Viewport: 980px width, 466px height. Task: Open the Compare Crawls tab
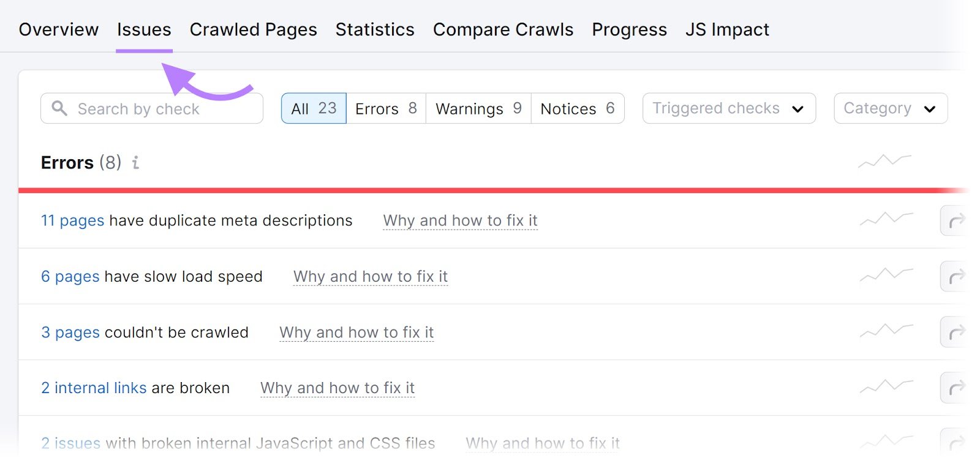(x=503, y=29)
